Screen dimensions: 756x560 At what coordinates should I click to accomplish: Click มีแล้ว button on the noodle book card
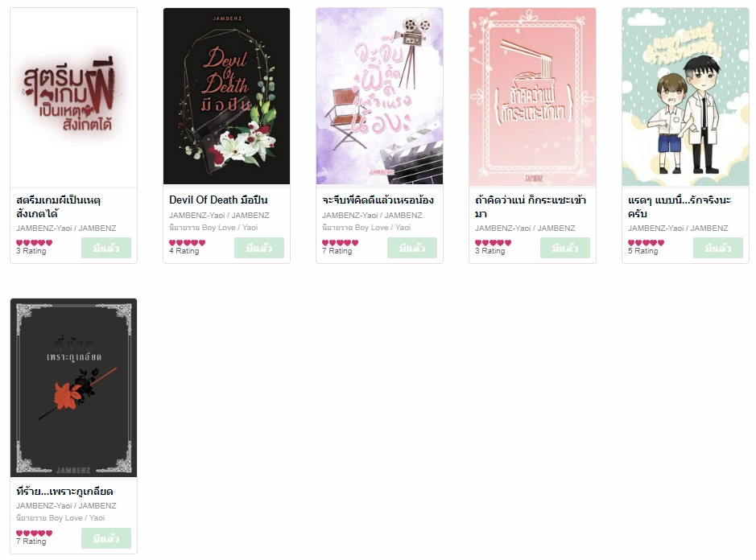pyautogui.click(x=564, y=248)
